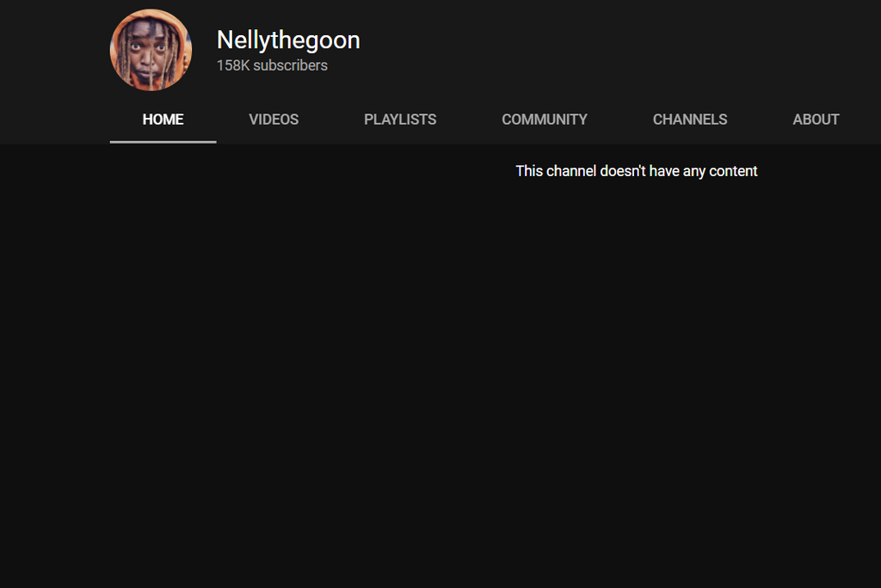Click the tab bar gap between HOME and VIDEOS

[x=217, y=119]
